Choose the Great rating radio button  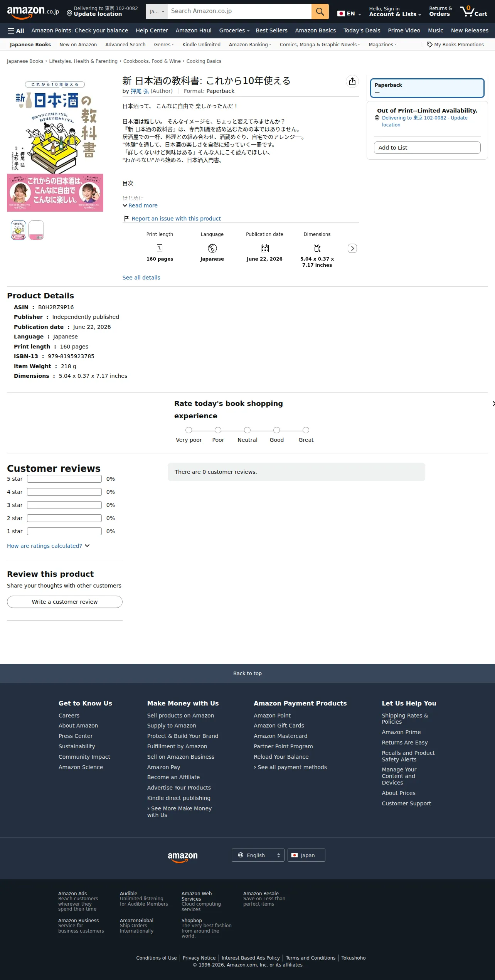pyautogui.click(x=306, y=430)
